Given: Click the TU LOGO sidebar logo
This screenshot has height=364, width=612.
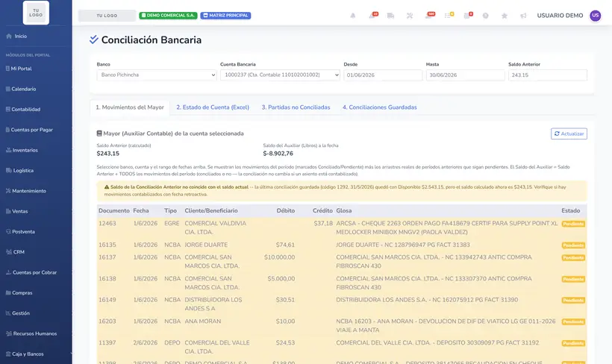Looking at the screenshot, I should click(x=36, y=13).
